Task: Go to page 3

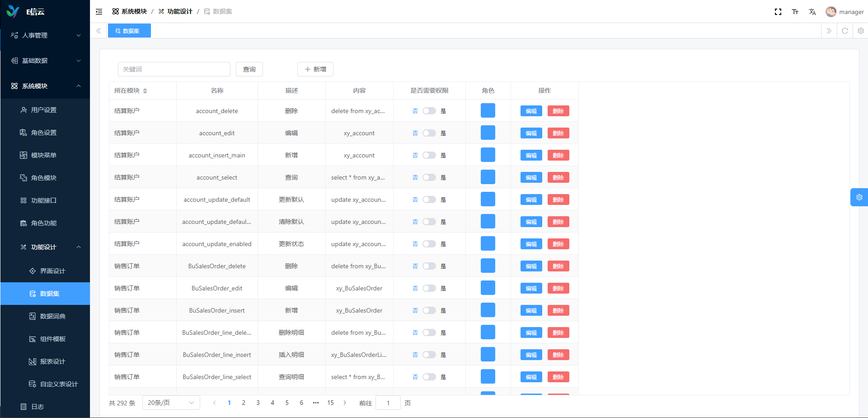Action: pyautogui.click(x=258, y=403)
